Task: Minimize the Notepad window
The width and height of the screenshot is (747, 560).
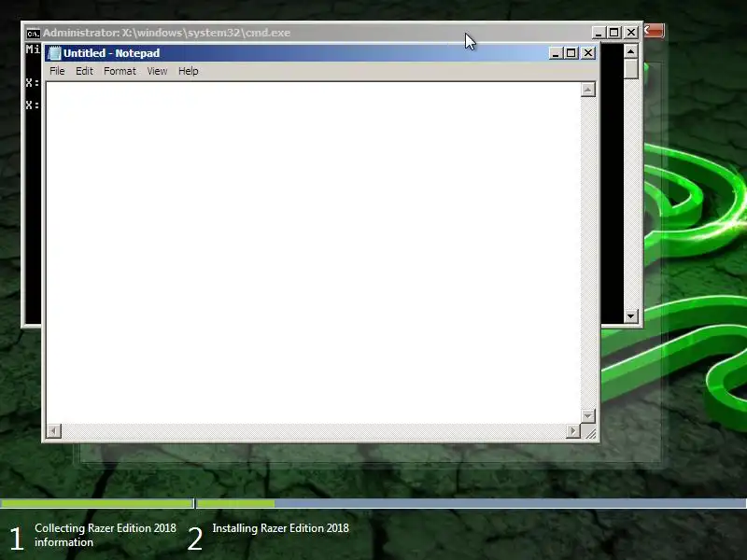Action: tap(555, 53)
